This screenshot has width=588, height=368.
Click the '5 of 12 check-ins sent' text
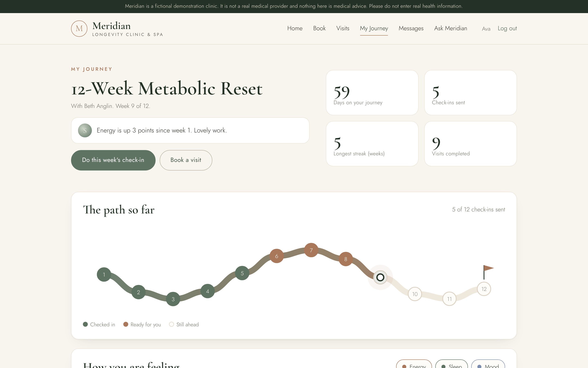tap(478, 209)
